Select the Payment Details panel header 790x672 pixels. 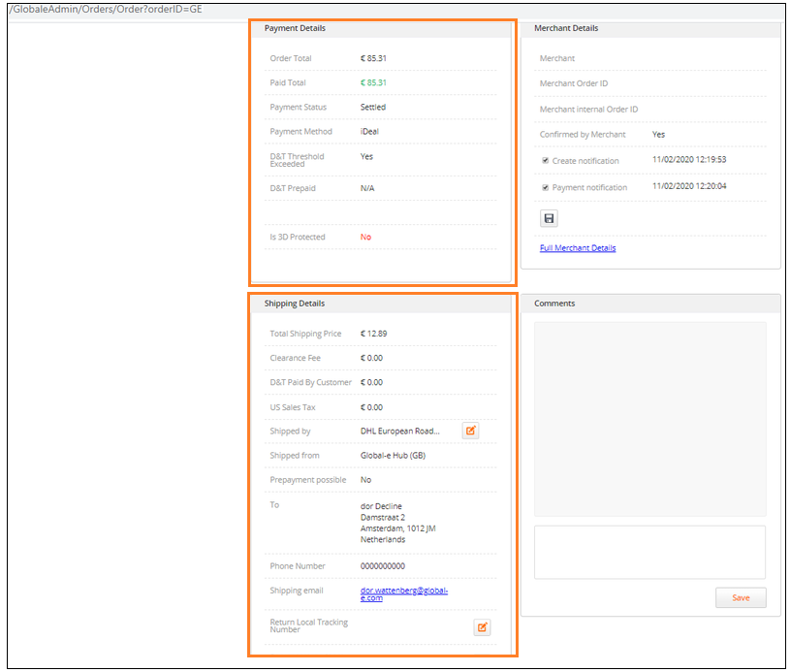(x=296, y=28)
